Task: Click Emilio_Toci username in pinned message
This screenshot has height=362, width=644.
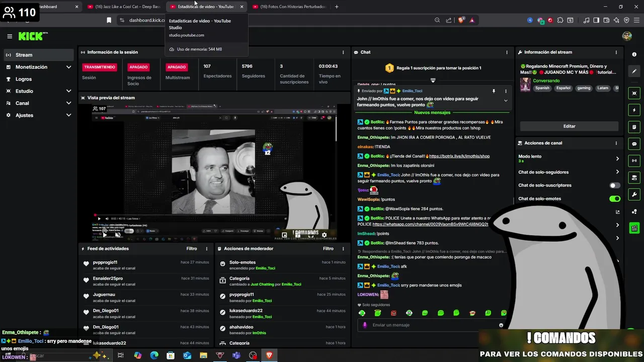Action: [x=412, y=91]
